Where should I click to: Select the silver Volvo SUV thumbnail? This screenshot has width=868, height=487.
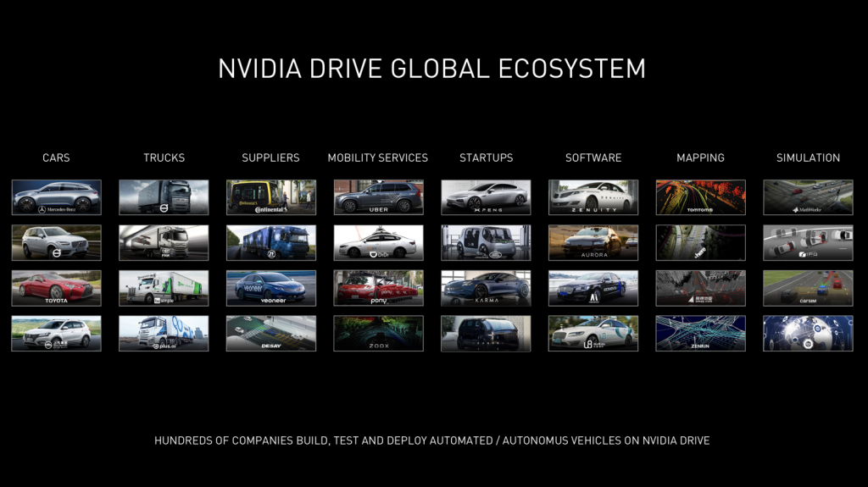[x=57, y=242]
